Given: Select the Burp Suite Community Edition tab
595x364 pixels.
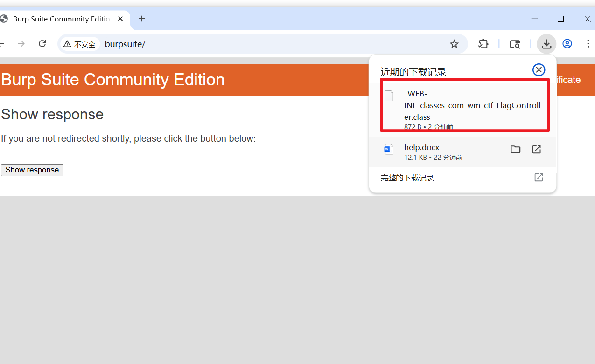Looking at the screenshot, I should point(61,19).
